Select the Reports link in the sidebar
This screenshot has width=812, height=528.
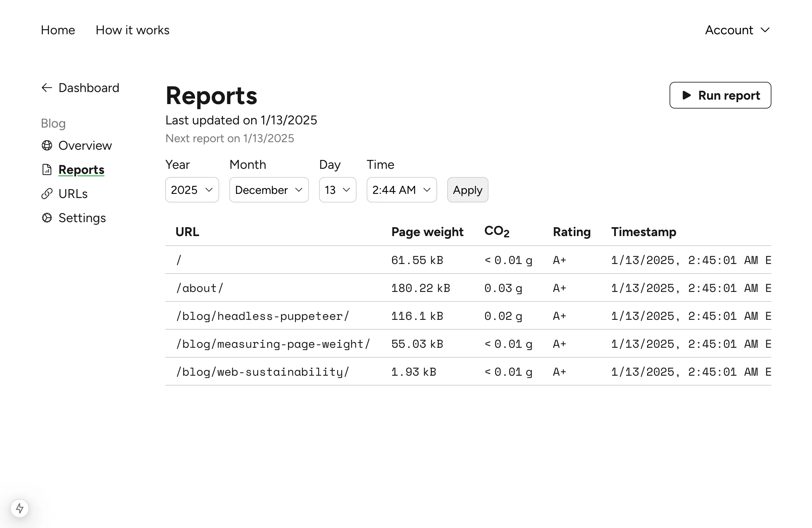tap(81, 169)
